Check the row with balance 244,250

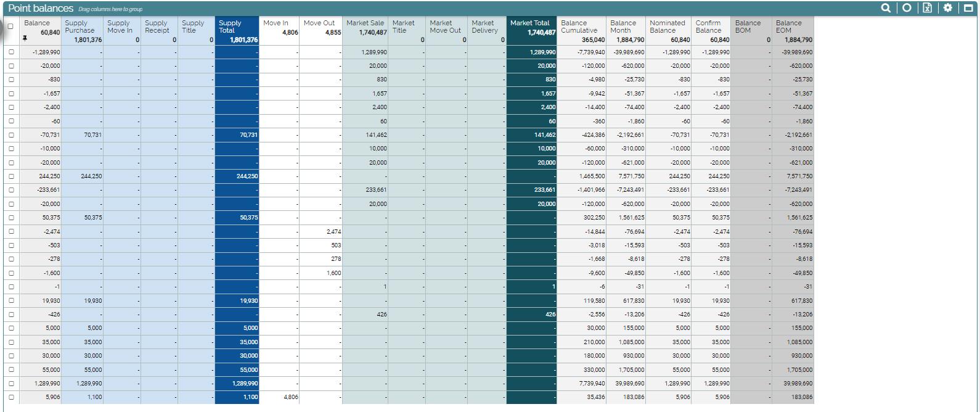point(10,176)
